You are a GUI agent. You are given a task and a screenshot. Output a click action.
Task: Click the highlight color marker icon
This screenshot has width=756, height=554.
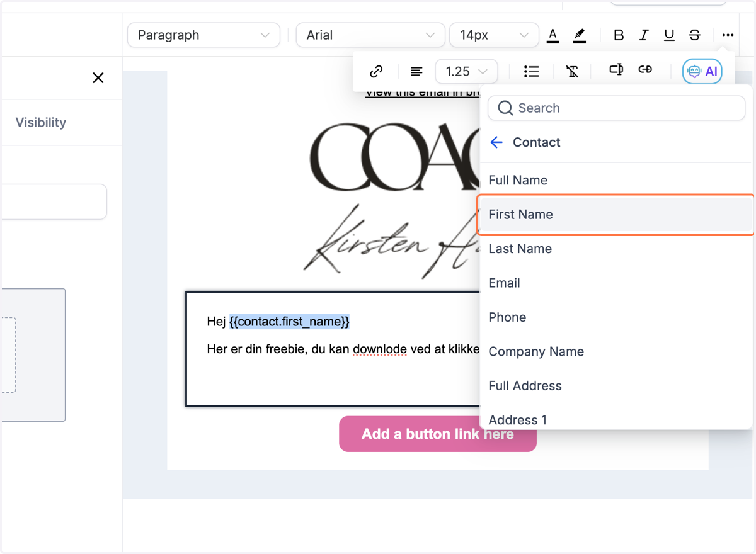click(x=580, y=35)
